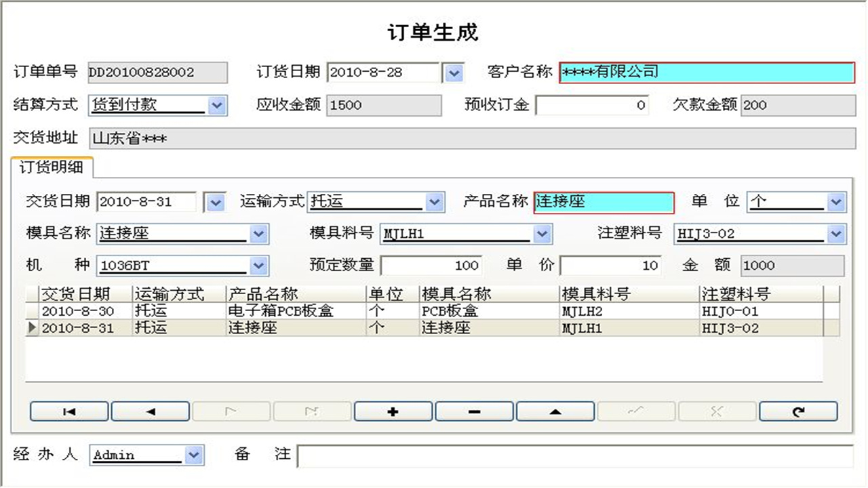Viewport: 868px width, 488px height.
Task: Click the first record navigation button
Action: 68,411
